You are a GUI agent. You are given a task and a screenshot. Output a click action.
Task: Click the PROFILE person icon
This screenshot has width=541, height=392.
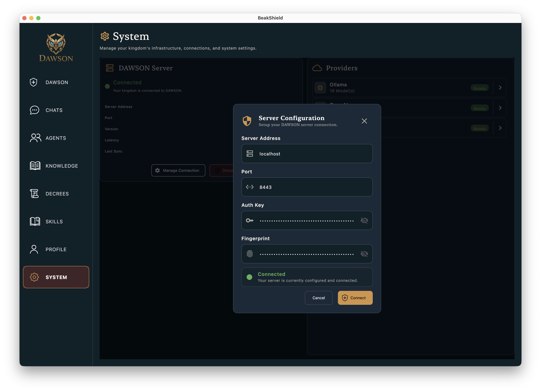(34, 249)
